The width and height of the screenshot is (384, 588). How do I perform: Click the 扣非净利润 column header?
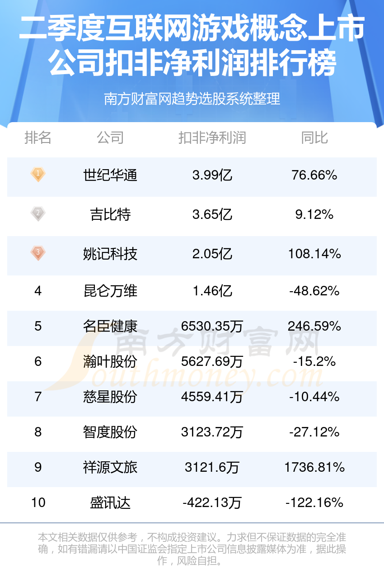pos(212,138)
